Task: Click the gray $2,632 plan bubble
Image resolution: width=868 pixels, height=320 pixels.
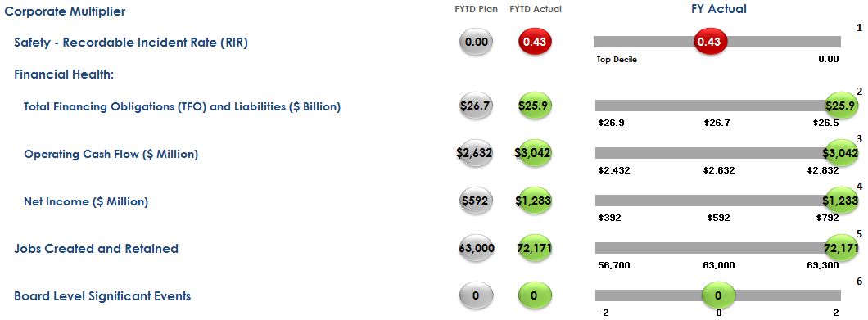Action: (476, 153)
